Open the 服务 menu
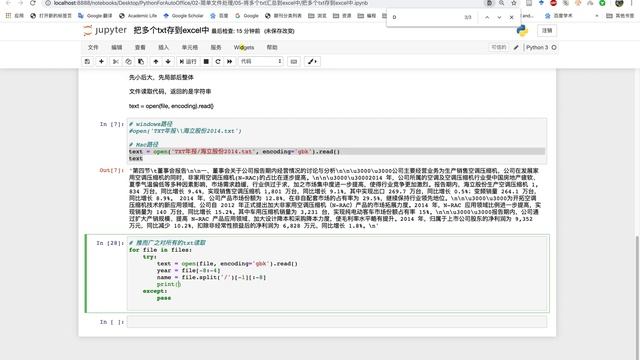640x360 pixels. [x=216, y=47]
